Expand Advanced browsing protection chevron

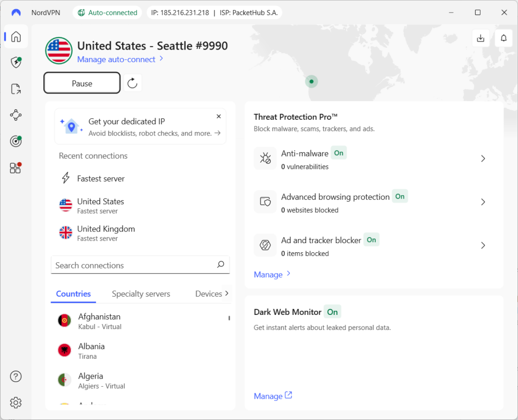[x=483, y=202]
